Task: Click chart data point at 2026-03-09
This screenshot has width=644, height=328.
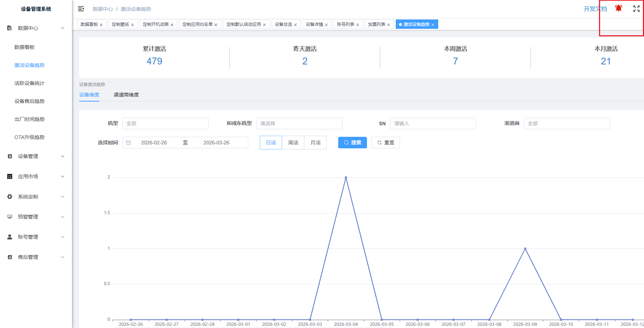Action: pyautogui.click(x=525, y=248)
